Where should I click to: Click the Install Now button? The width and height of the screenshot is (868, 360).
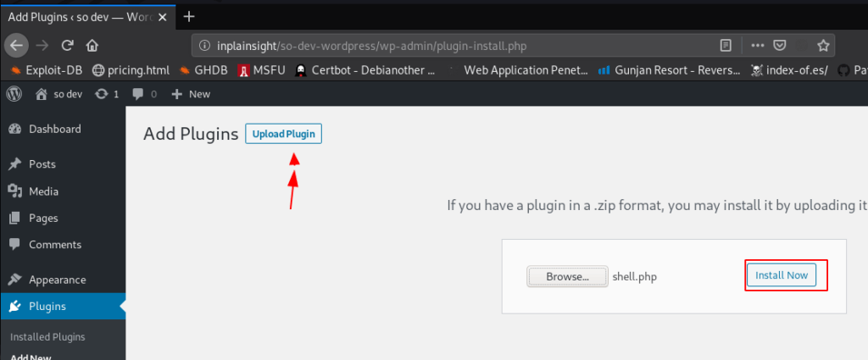pyautogui.click(x=781, y=274)
